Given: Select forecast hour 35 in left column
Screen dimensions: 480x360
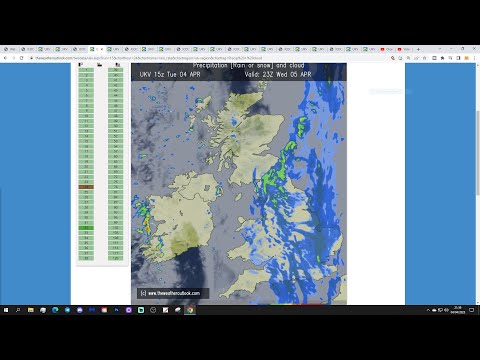Looking at the screenshot, I should (86, 243).
